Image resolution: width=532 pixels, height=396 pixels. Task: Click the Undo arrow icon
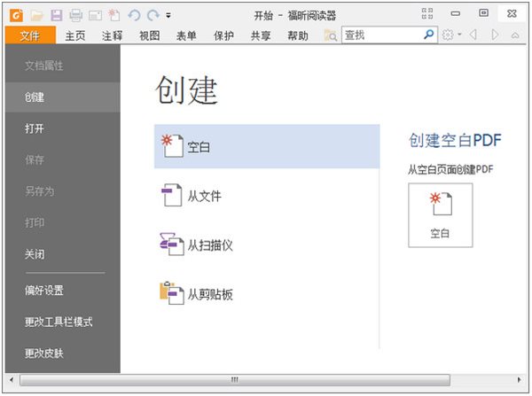tap(135, 15)
